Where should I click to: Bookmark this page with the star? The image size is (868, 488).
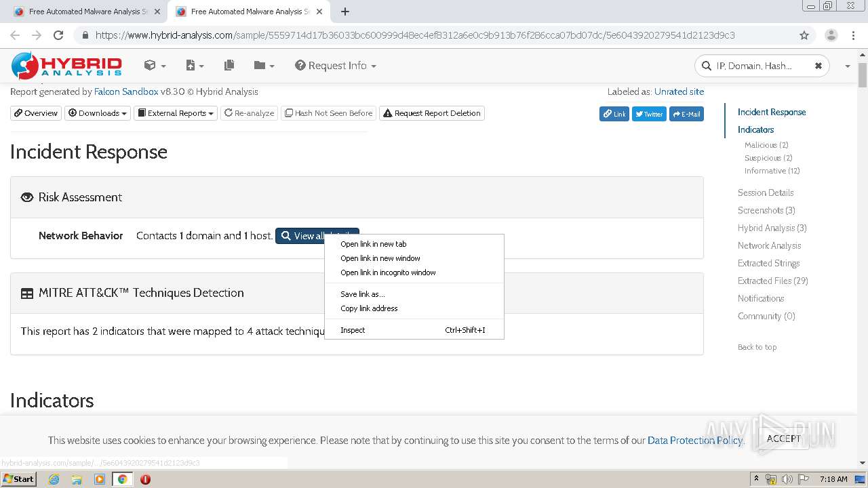tap(804, 35)
